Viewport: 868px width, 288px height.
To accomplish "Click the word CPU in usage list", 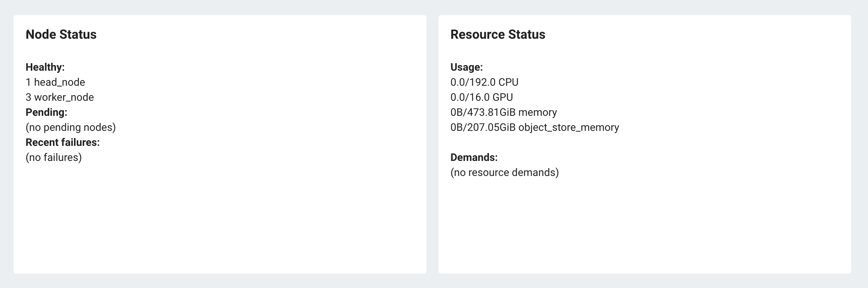I will click(508, 82).
